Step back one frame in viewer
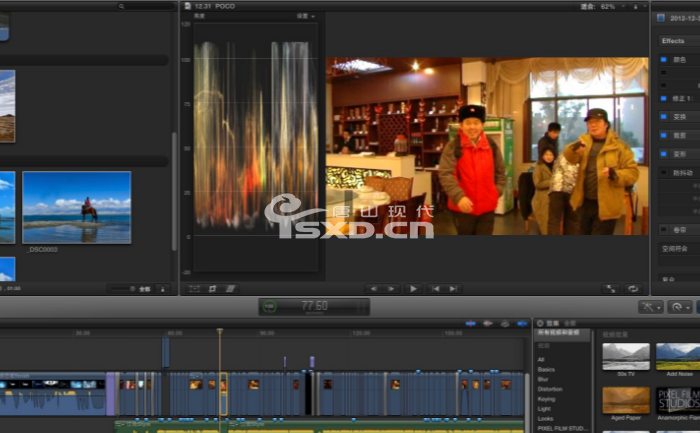 click(374, 289)
